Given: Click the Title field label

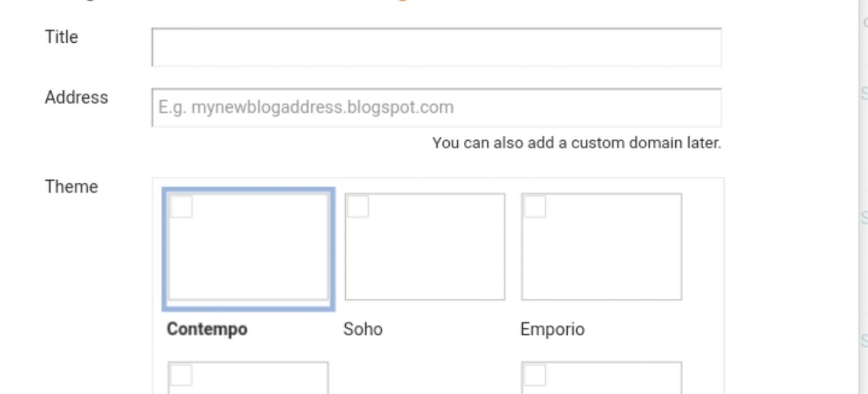Looking at the screenshot, I should point(61,37).
